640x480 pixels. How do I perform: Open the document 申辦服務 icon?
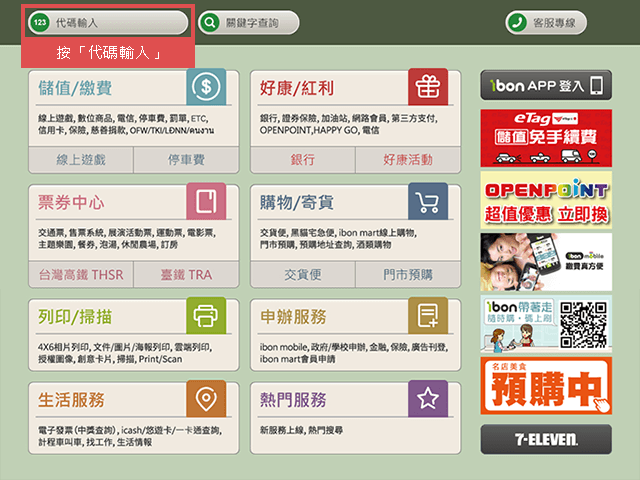click(428, 316)
